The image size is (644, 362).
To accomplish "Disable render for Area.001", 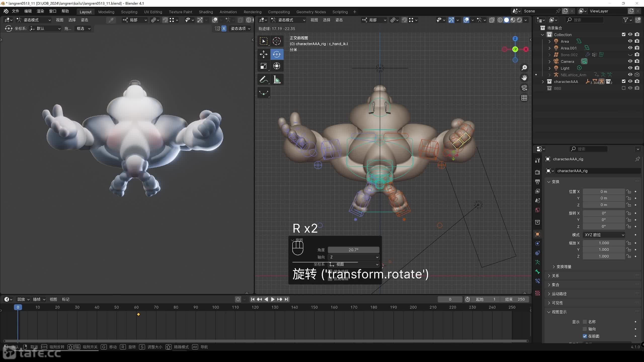I will pos(637,48).
